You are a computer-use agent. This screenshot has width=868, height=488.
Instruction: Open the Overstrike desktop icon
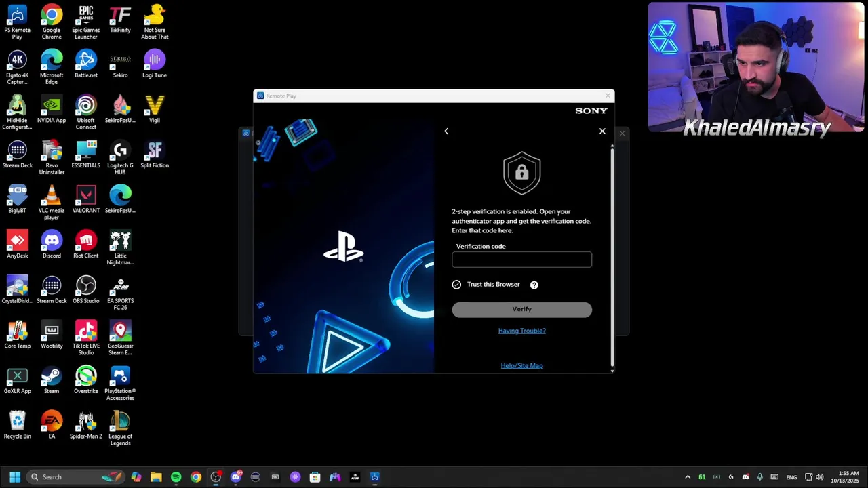86,380
